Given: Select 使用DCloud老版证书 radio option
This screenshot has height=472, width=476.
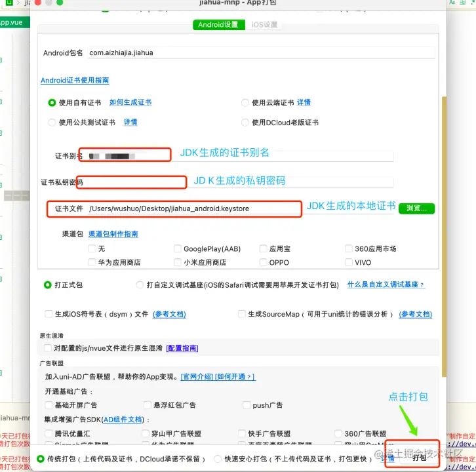Looking at the screenshot, I should click(x=245, y=123).
